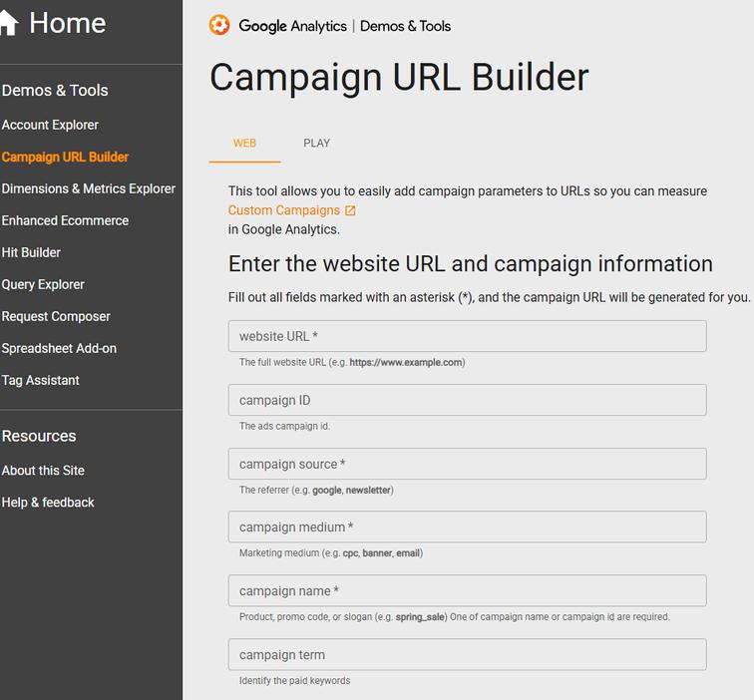The width and height of the screenshot is (754, 700).
Task: Click into campaign source field
Action: (x=467, y=464)
